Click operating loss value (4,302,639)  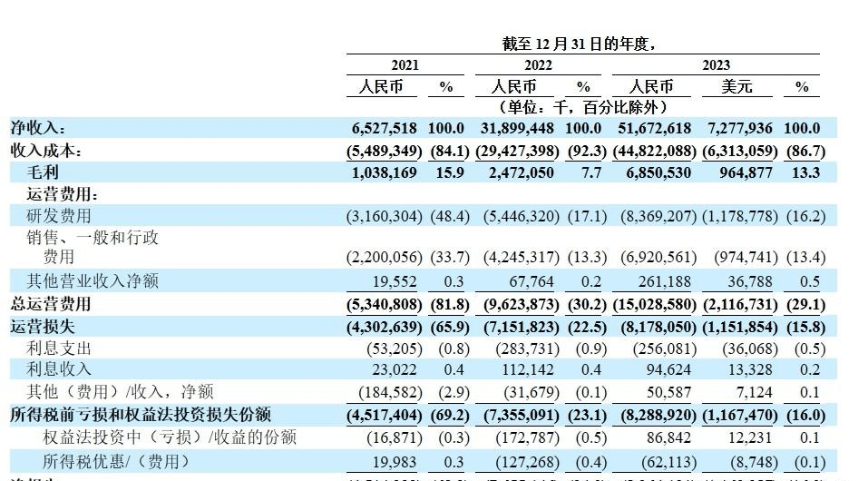385,327
